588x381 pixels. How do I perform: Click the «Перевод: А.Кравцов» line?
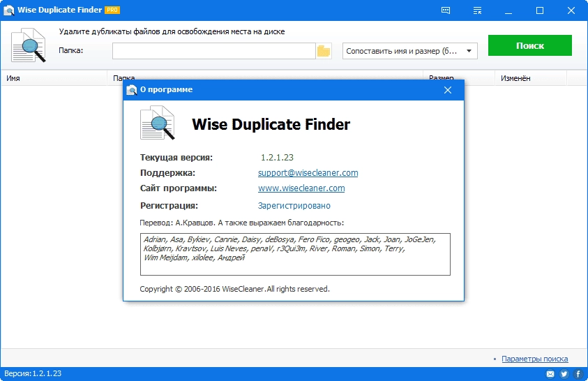[x=241, y=223]
